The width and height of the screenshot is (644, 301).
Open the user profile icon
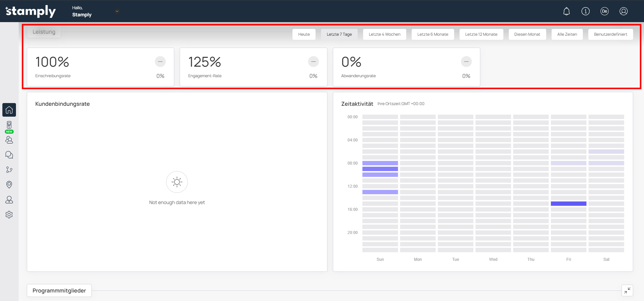coord(623,11)
